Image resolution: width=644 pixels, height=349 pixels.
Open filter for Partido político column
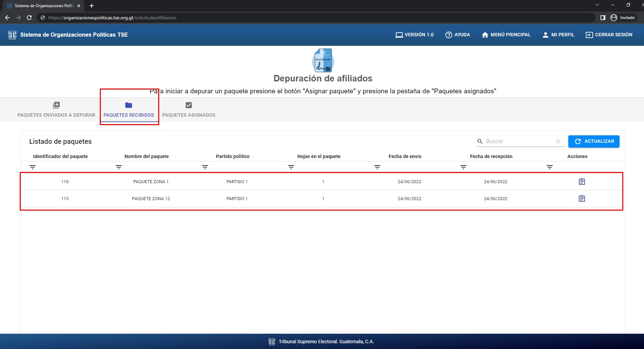click(205, 167)
